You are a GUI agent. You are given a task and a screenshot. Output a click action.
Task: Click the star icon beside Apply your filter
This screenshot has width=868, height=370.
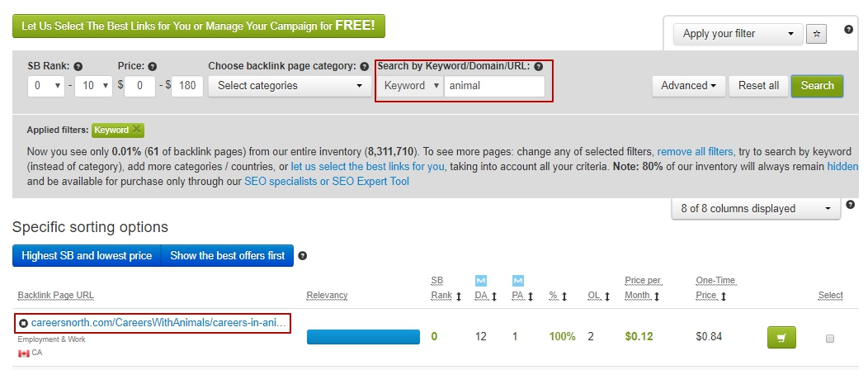tap(816, 34)
